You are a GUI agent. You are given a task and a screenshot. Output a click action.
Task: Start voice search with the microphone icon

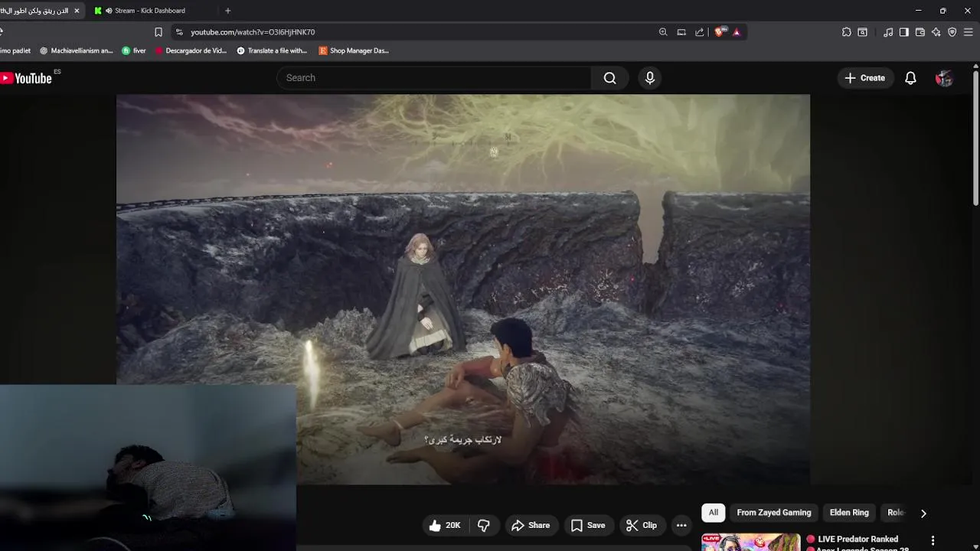650,78
